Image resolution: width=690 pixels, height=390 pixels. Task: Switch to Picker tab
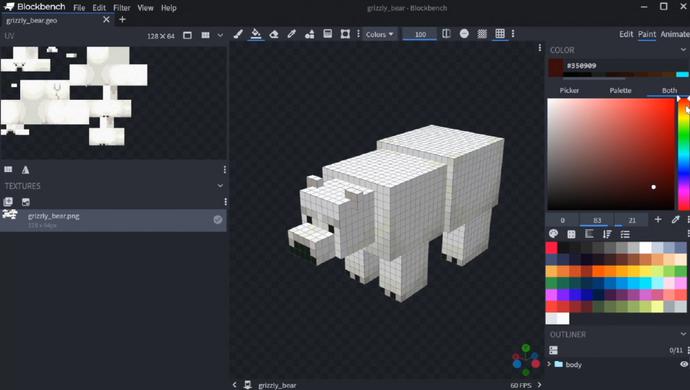pyautogui.click(x=569, y=90)
